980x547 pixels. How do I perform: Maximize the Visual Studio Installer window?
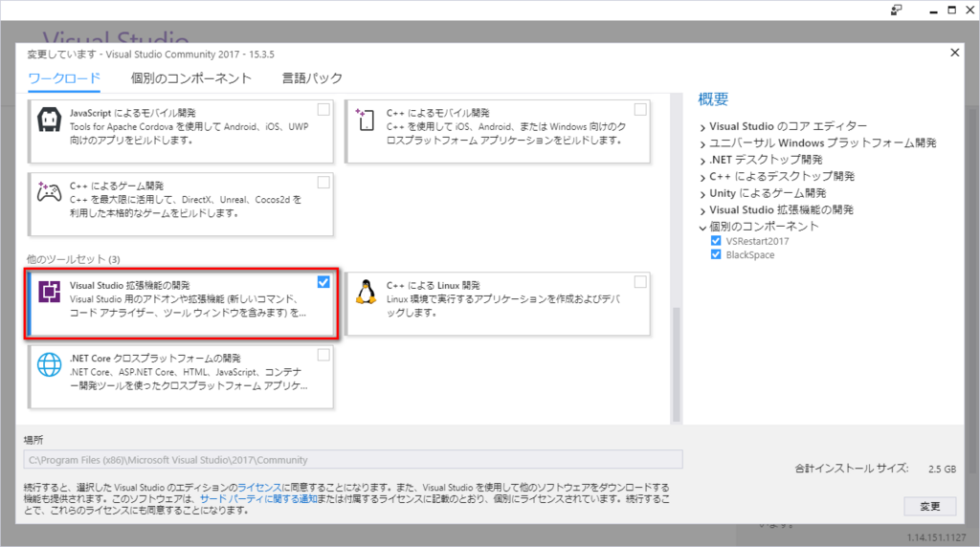pos(952,10)
